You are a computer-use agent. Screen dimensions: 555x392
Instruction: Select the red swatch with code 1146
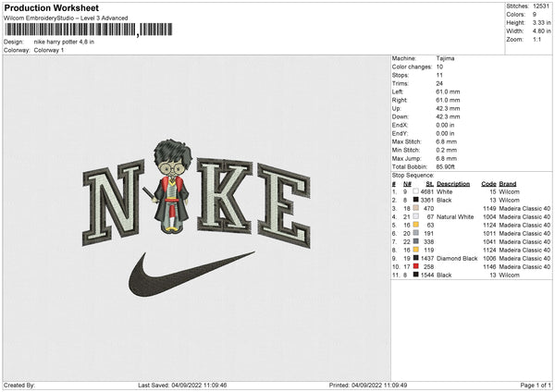(x=416, y=266)
